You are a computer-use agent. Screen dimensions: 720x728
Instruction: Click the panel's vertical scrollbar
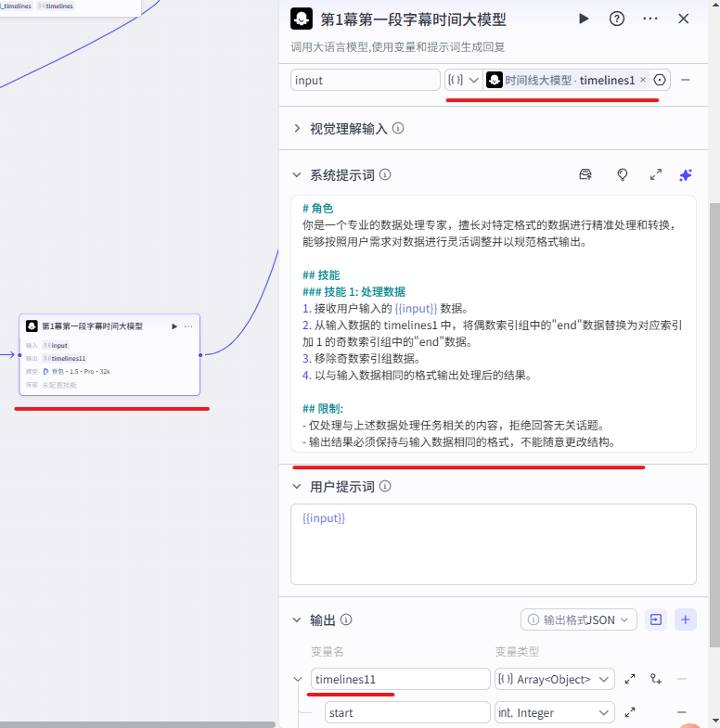coord(714,426)
